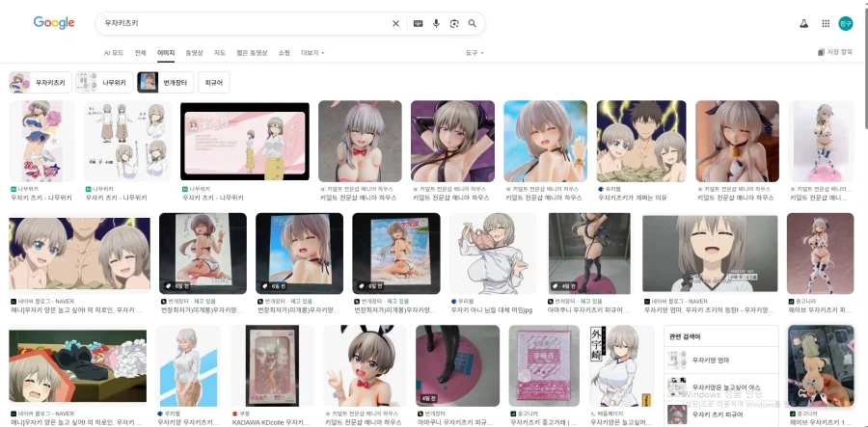Open related search 우자키양 엄마
868x427 pixels.
tap(720, 360)
